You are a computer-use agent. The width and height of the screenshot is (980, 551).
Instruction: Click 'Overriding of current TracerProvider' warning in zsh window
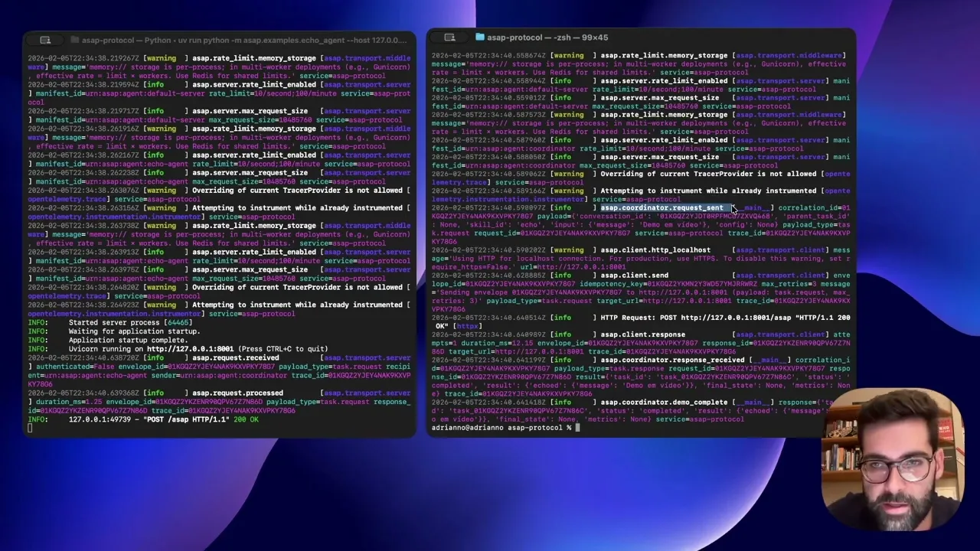708,174
